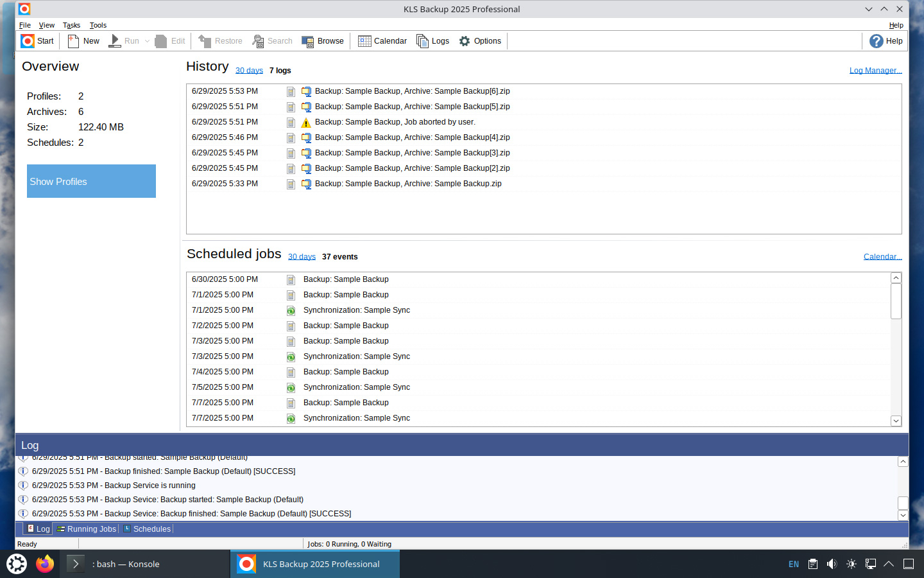Click scheduled jobs scroll down arrow
The image size is (924, 578).
coord(896,421)
